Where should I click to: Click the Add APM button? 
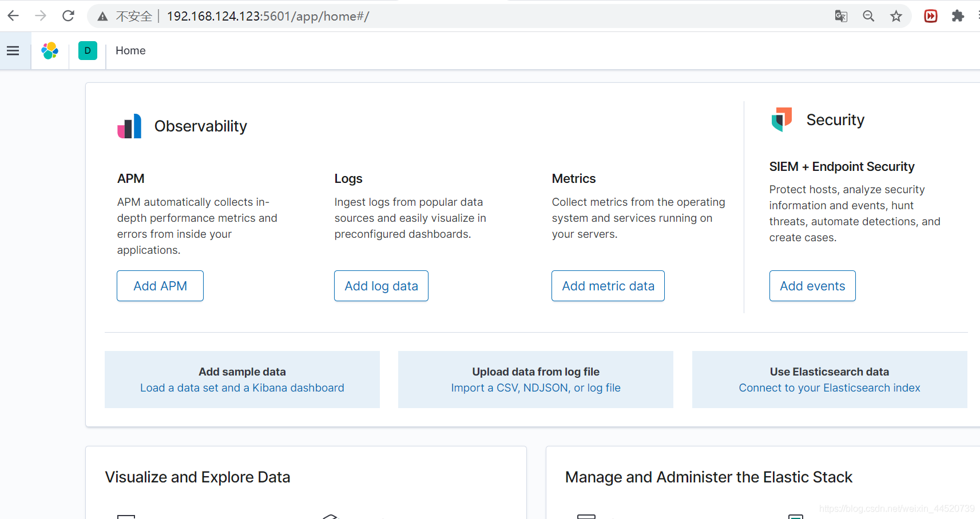point(160,286)
